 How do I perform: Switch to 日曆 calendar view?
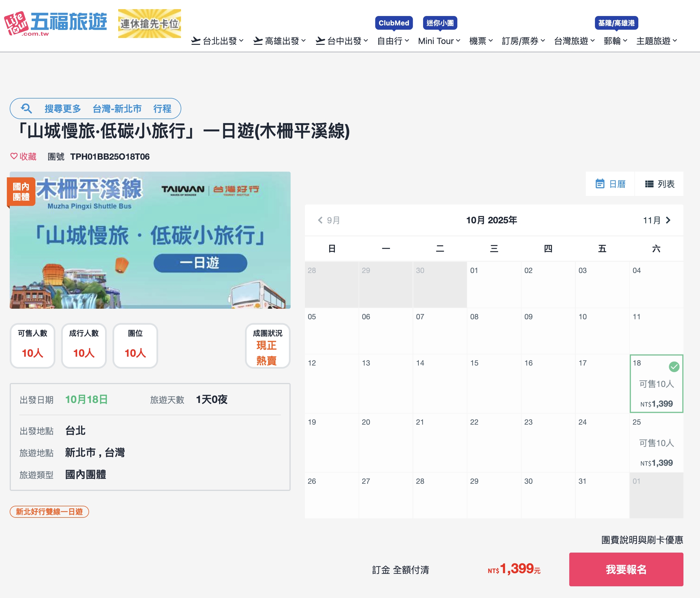[x=610, y=184]
